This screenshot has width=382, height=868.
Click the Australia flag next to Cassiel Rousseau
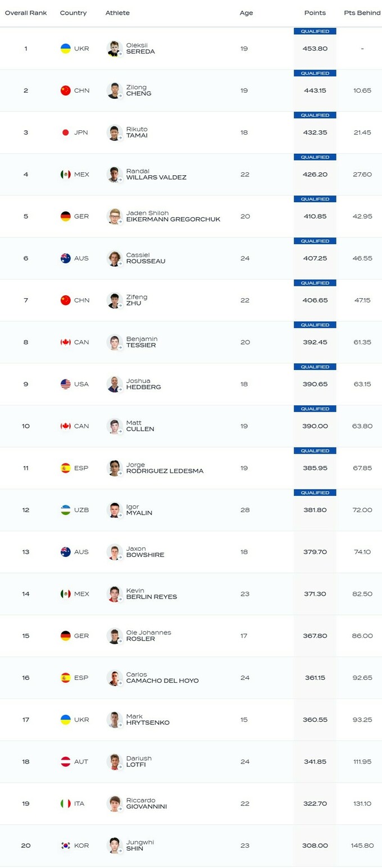tap(66, 258)
